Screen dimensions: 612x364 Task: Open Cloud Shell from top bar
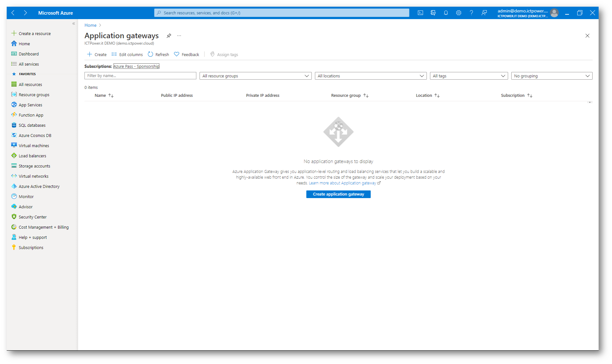[420, 13]
